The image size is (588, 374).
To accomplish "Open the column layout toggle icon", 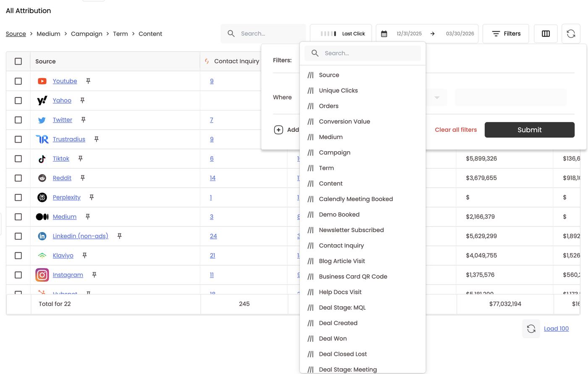I will (546, 34).
